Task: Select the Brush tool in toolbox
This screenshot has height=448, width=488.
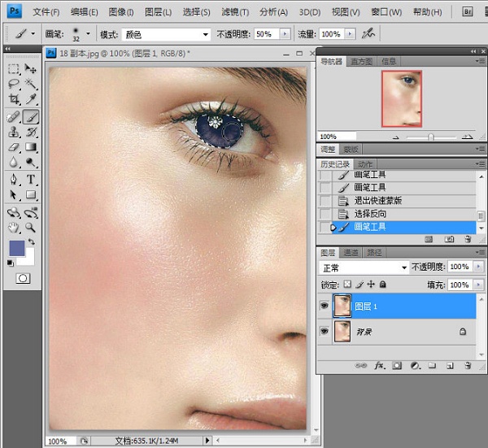Action: [x=31, y=117]
